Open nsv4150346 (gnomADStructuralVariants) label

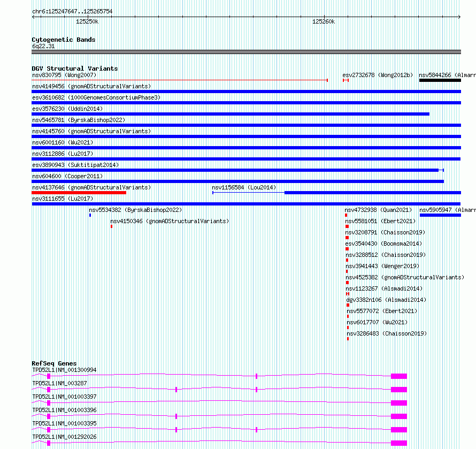point(170,221)
